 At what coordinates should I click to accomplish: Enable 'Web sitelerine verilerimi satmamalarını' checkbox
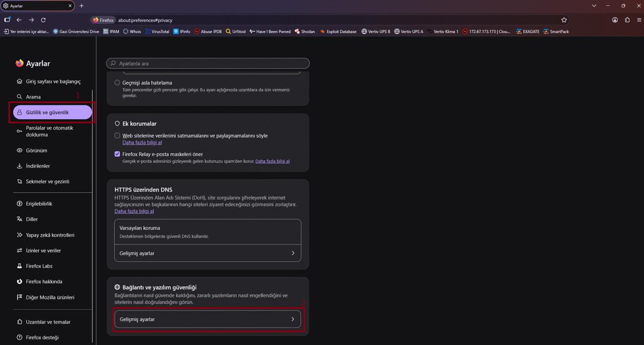coord(117,136)
